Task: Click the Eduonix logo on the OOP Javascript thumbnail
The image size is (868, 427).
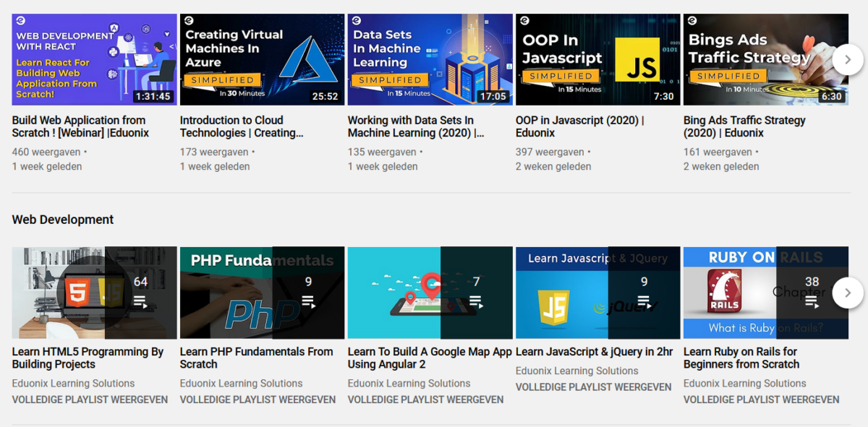Action: (x=524, y=21)
